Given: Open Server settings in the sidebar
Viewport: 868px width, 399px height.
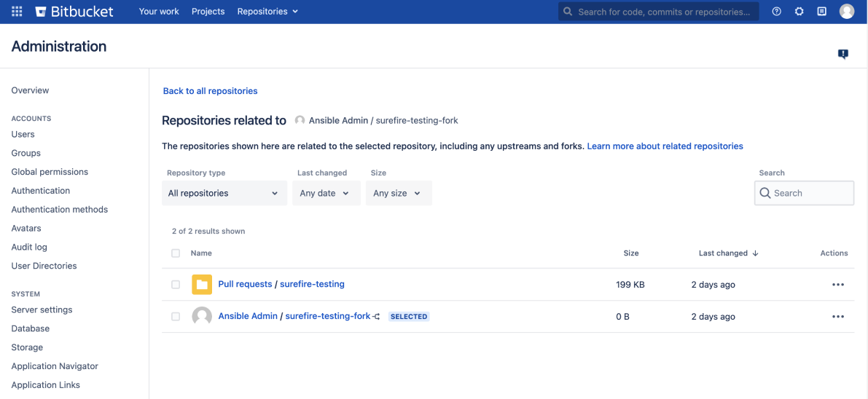Looking at the screenshot, I should pos(42,309).
